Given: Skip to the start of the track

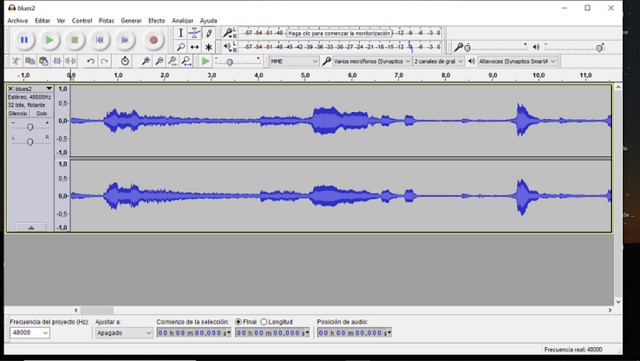Looking at the screenshot, I should click(x=100, y=40).
